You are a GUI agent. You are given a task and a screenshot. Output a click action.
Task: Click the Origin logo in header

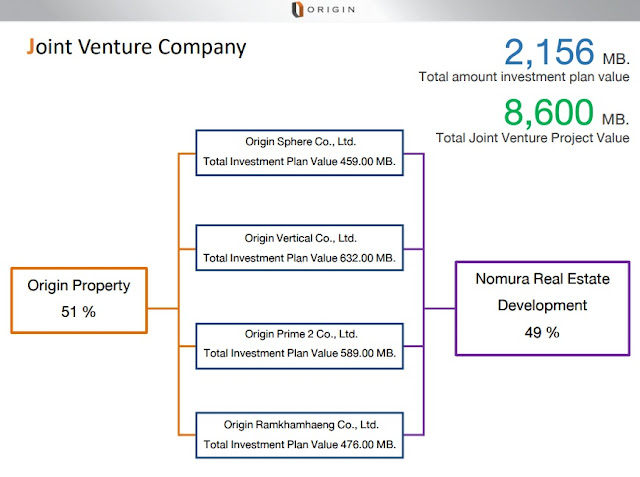[x=323, y=9]
